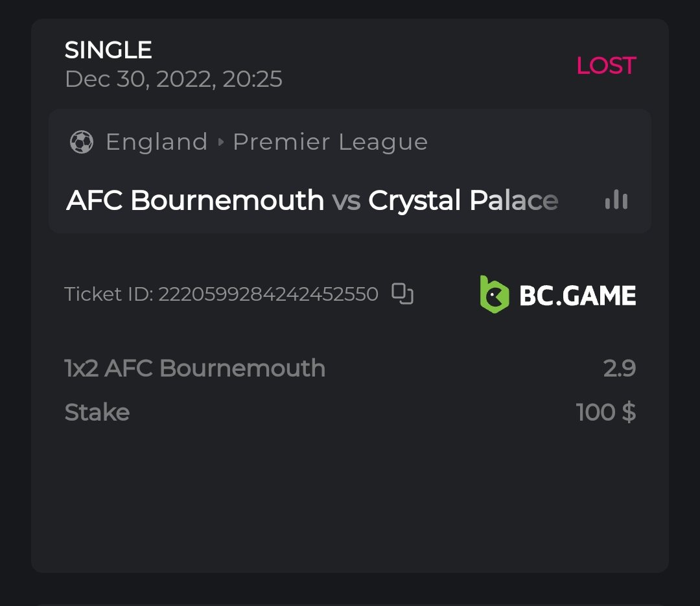Click the green BC.GAME logo icon
700x606 pixels.
494,294
